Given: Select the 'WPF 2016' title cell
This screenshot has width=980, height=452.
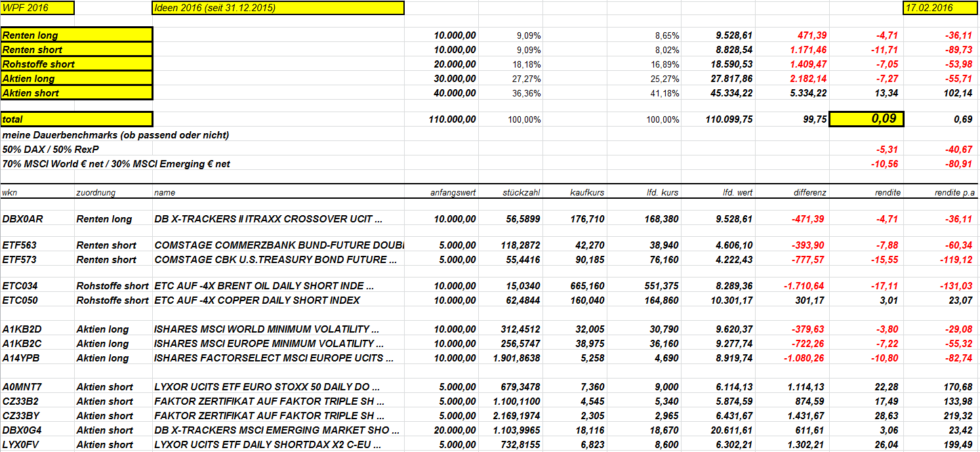Looking at the screenshot, I should [x=37, y=8].
